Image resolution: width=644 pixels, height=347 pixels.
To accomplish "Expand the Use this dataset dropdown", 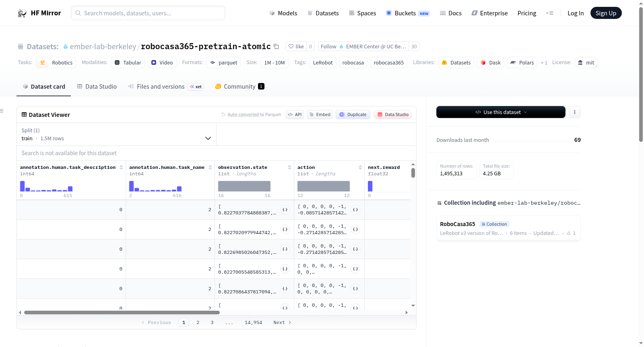I will pyautogui.click(x=501, y=112).
